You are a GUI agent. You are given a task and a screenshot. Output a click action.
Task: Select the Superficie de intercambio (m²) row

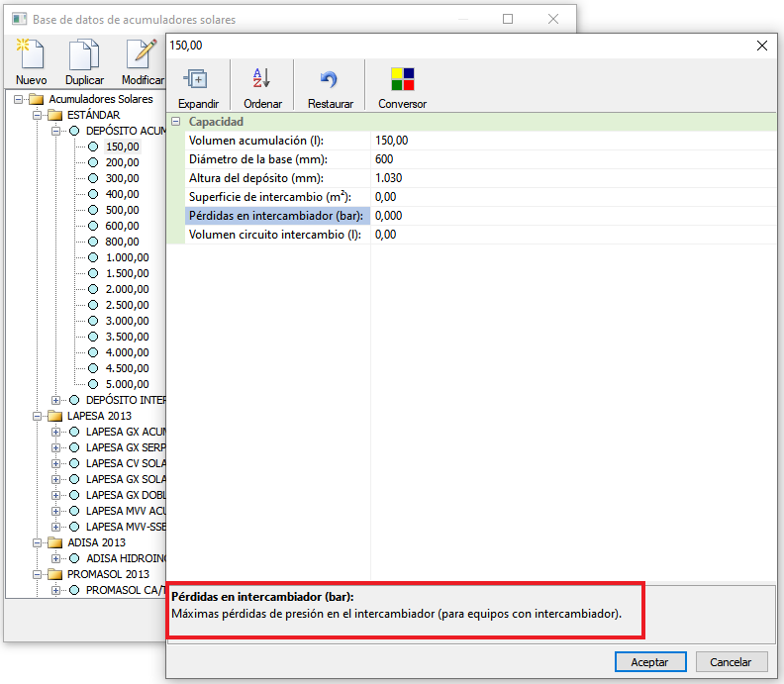click(x=277, y=197)
